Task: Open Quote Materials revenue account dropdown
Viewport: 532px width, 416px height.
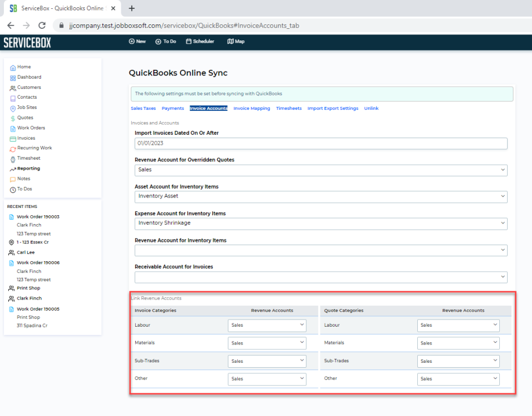Action: point(458,343)
